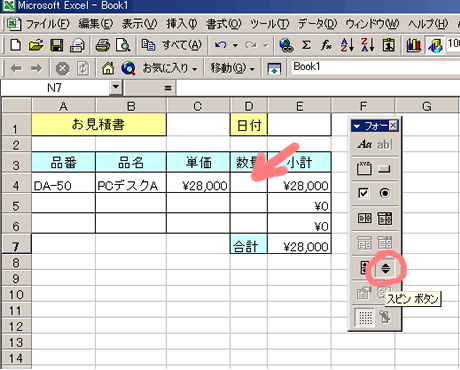Click the Save floppy disk icon
The height and width of the screenshot is (370, 460).
click(57, 45)
